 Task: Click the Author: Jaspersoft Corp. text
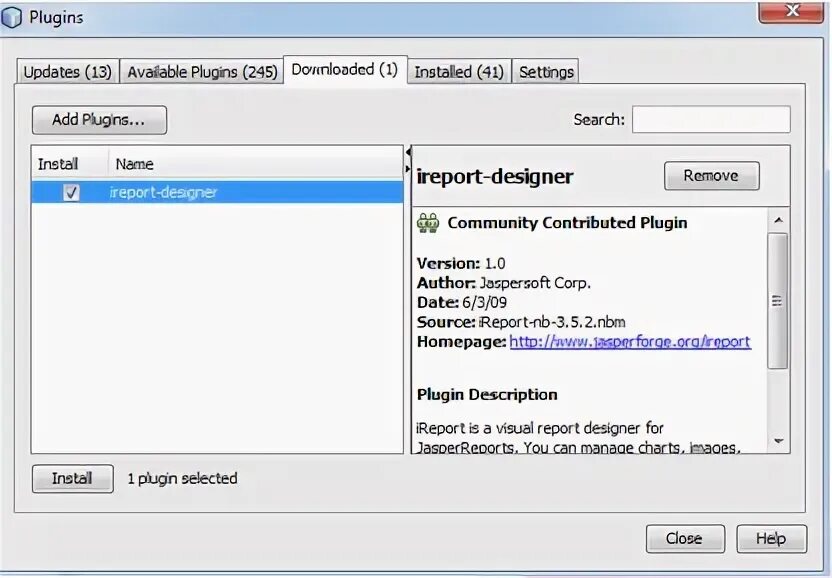point(504,283)
